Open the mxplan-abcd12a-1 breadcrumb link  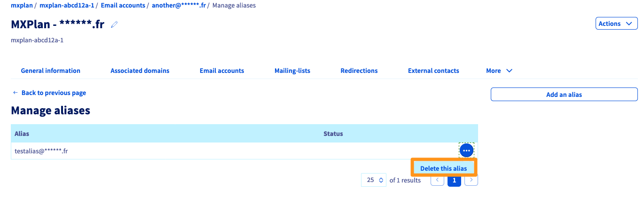coord(67,5)
